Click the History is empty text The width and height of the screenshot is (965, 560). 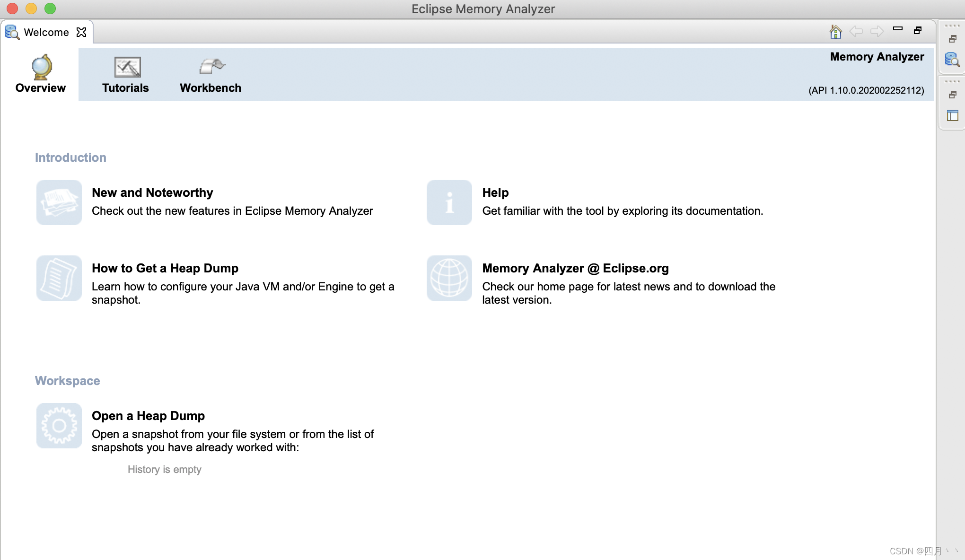coord(165,470)
